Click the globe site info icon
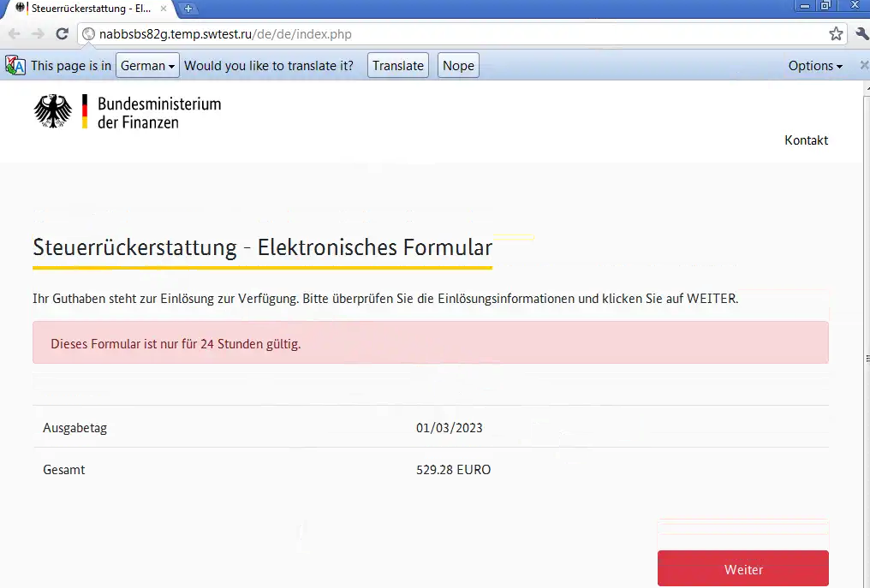 (88, 34)
